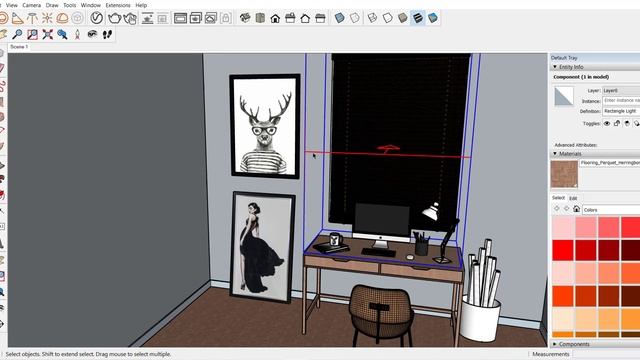Open the Colors library dropdown
The width and height of the screenshot is (640, 360).
pyautogui.click(x=611, y=210)
